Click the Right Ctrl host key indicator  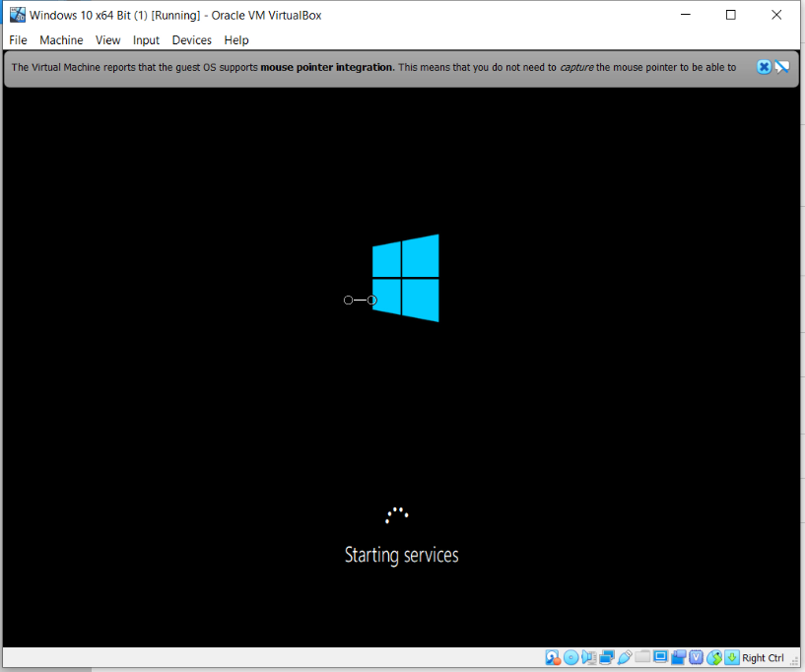point(763,657)
